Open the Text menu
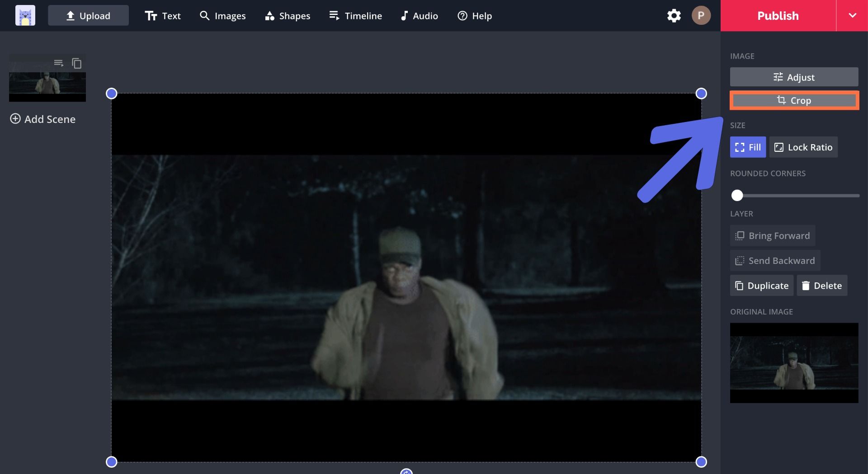The image size is (868, 474). [163, 16]
